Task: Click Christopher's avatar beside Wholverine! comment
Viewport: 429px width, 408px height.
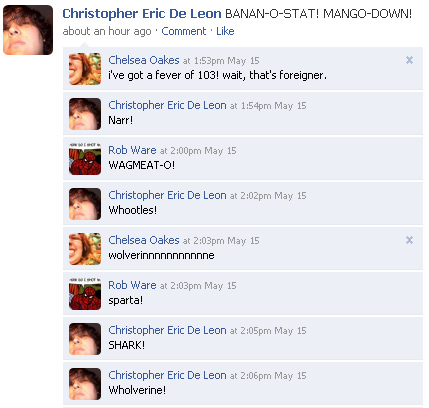Action: [x=85, y=384]
